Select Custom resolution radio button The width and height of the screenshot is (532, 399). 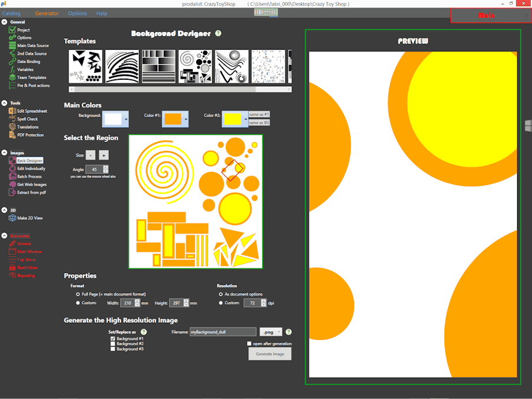coord(220,303)
